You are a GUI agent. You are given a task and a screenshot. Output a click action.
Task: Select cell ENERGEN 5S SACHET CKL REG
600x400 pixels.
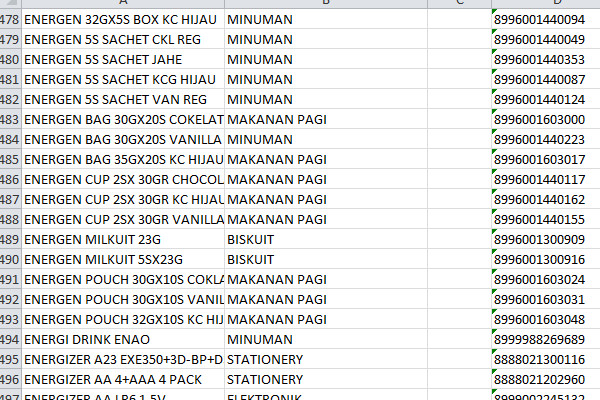coord(123,39)
